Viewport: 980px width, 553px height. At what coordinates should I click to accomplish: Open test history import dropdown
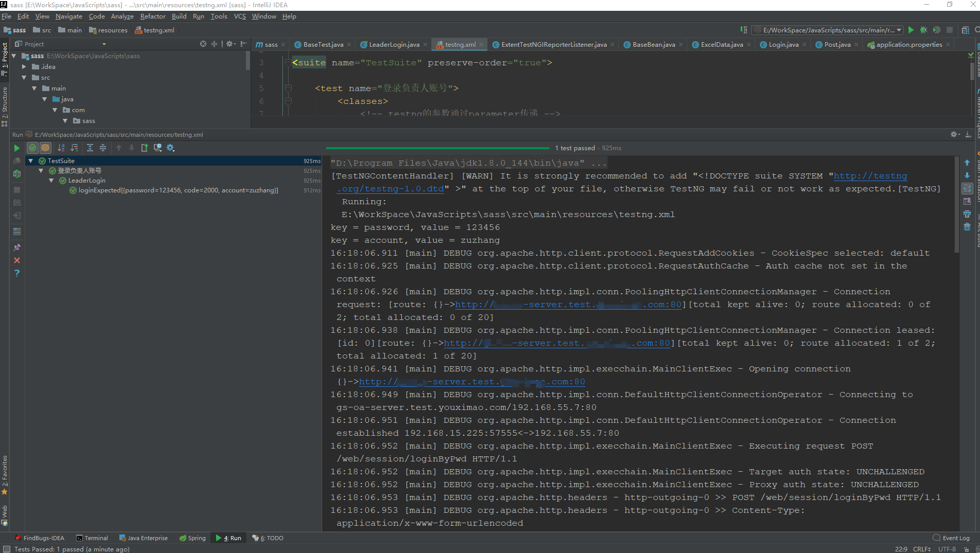pyautogui.click(x=157, y=148)
